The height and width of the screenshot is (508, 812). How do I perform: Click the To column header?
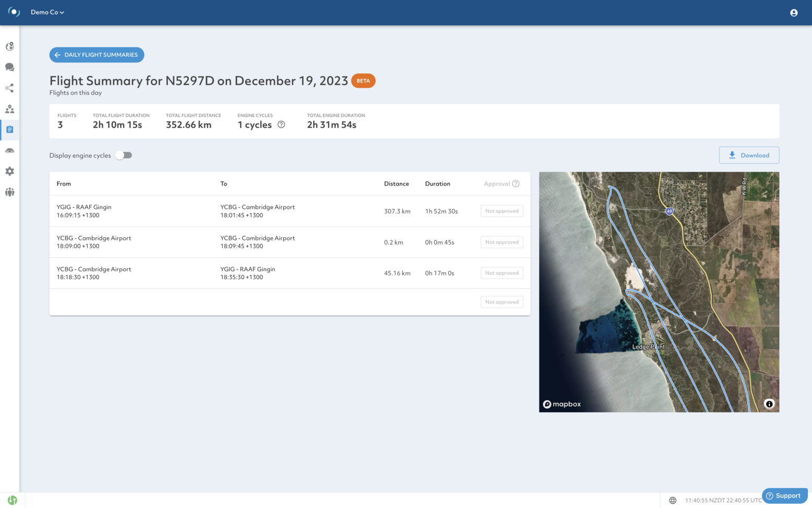click(224, 184)
